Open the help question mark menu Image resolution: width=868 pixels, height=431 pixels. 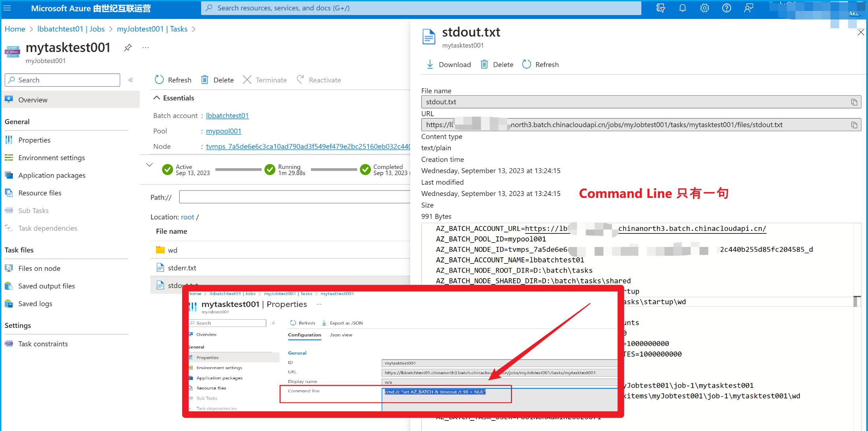[726, 8]
